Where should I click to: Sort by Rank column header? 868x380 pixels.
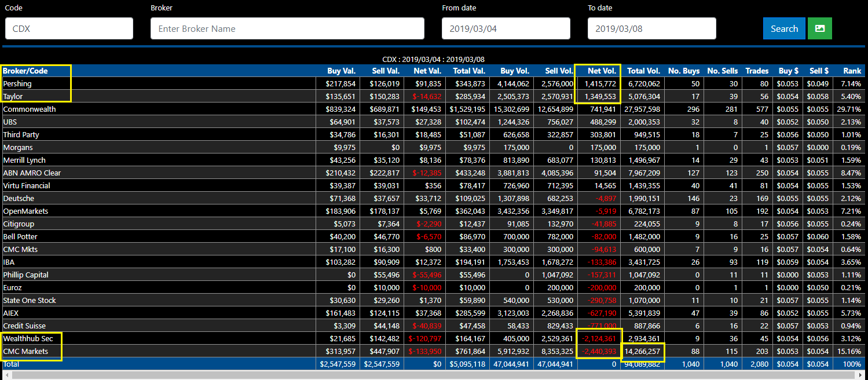pyautogui.click(x=852, y=71)
